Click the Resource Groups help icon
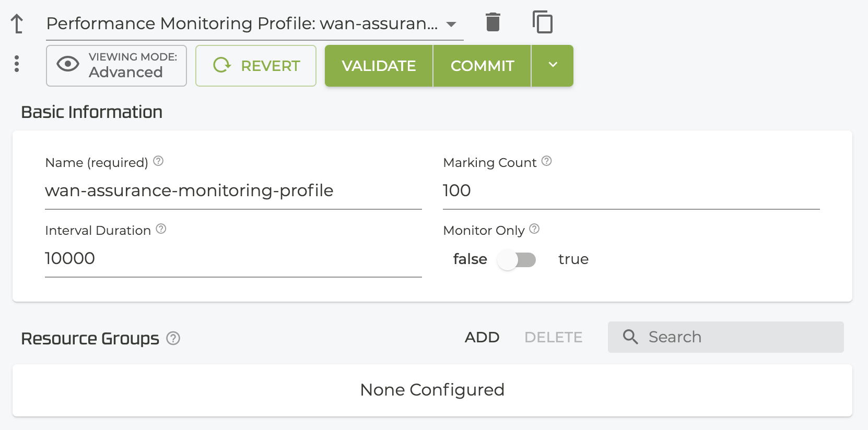 pyautogui.click(x=173, y=338)
